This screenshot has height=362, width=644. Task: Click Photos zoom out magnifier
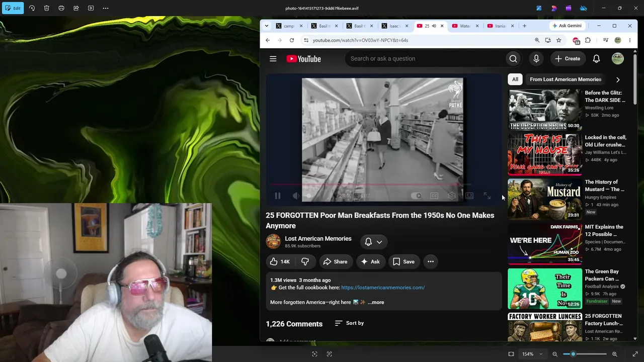[555, 354]
